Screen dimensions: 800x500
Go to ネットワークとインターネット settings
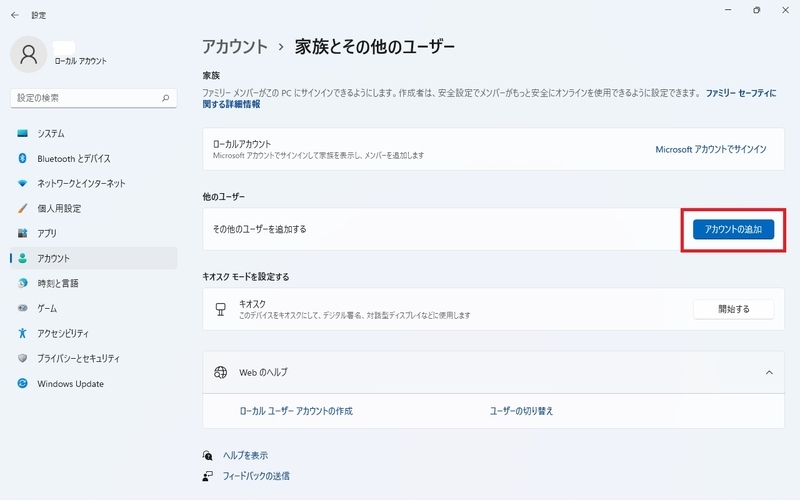(94, 183)
